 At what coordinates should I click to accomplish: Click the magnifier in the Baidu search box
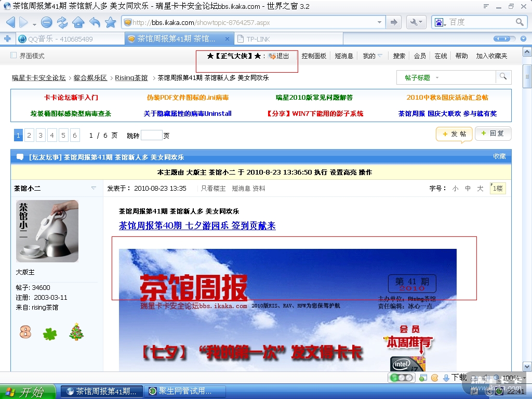click(x=520, y=22)
